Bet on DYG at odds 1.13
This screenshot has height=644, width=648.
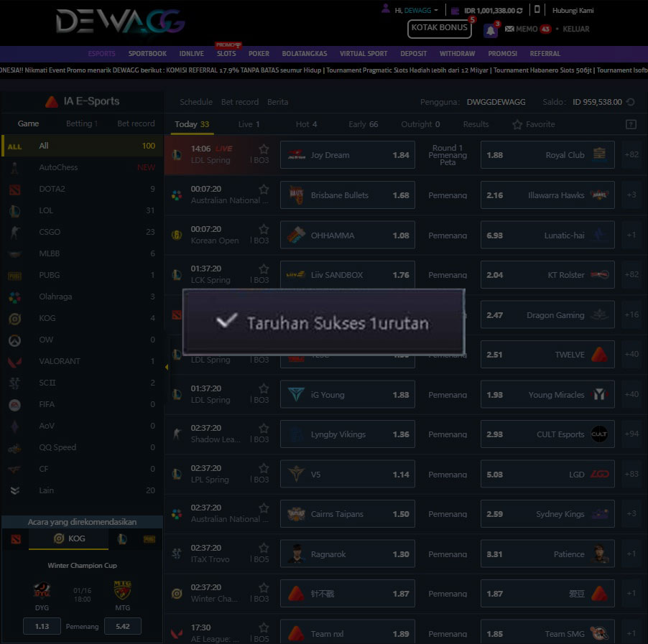pos(42,626)
